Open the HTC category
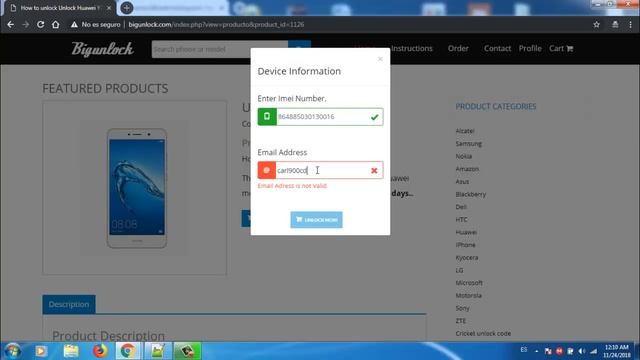Viewport: 640px width, 360px height. (461, 220)
